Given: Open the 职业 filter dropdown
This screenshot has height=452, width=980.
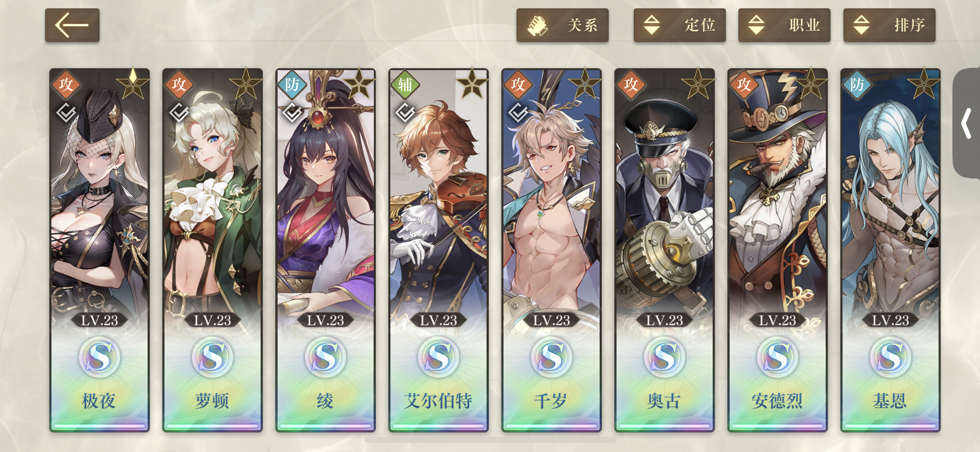Looking at the screenshot, I should (784, 25).
